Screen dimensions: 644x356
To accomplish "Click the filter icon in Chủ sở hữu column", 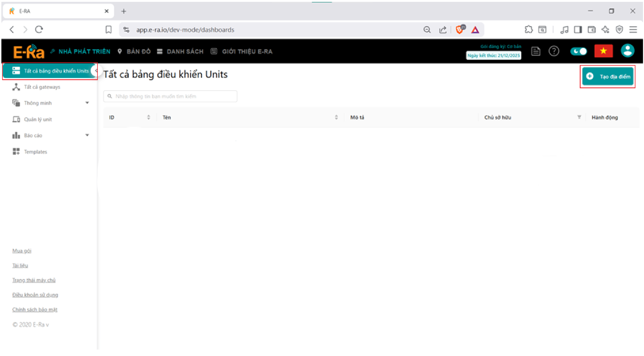I will pyautogui.click(x=579, y=117).
